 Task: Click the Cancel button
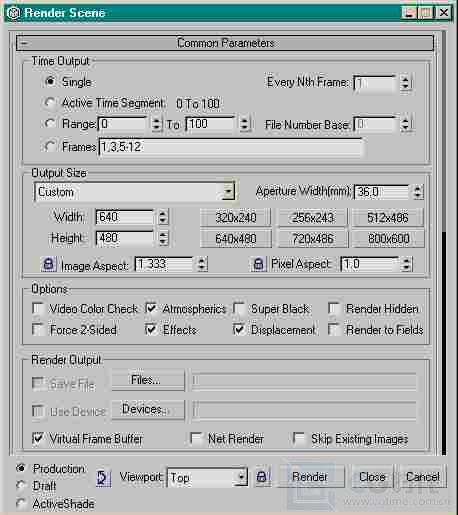423,477
